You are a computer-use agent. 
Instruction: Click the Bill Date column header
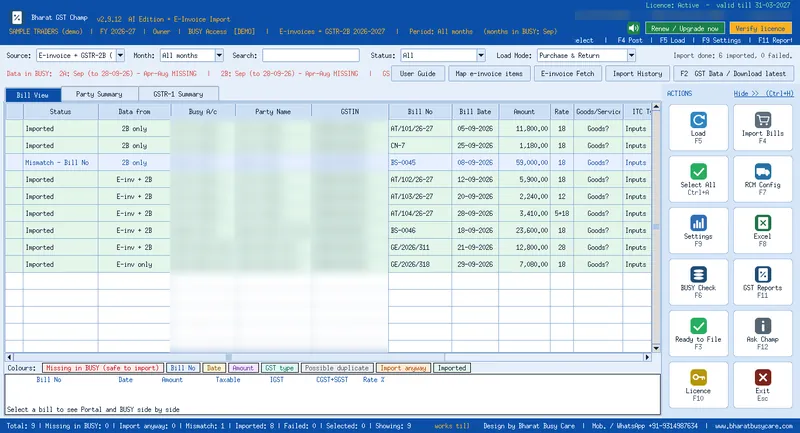[x=475, y=111]
